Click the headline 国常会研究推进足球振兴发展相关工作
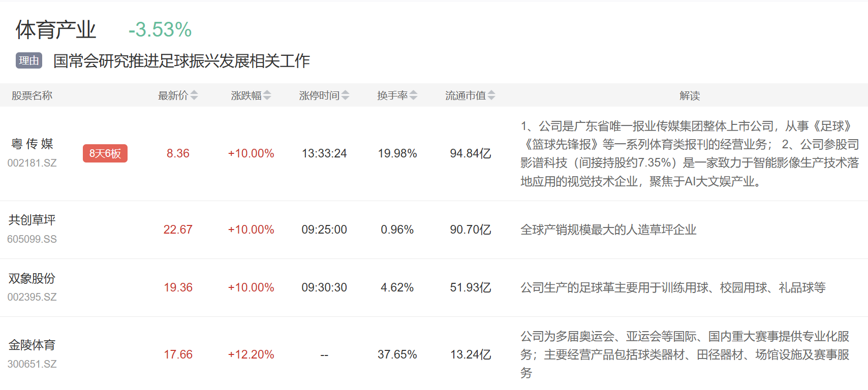Viewport: 868px width, 390px height. pos(181,61)
